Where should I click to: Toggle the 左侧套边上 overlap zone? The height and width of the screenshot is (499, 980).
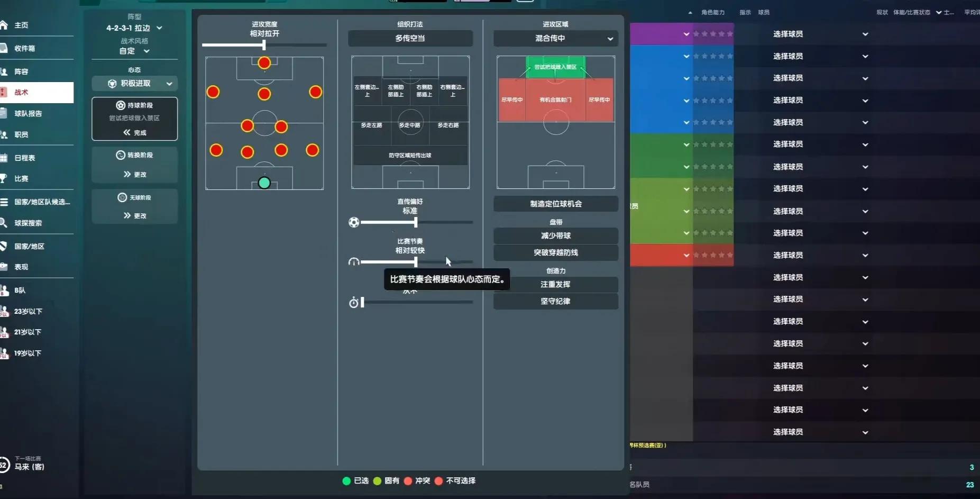[367, 91]
